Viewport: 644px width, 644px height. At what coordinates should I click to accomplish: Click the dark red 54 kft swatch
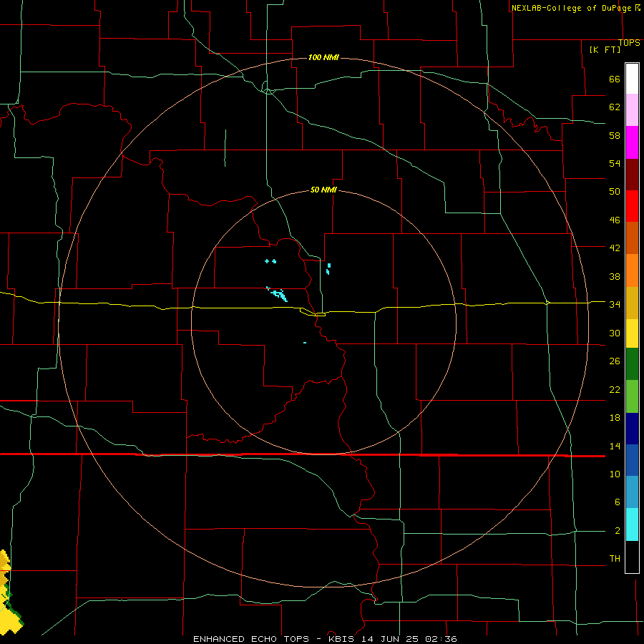coord(632,174)
